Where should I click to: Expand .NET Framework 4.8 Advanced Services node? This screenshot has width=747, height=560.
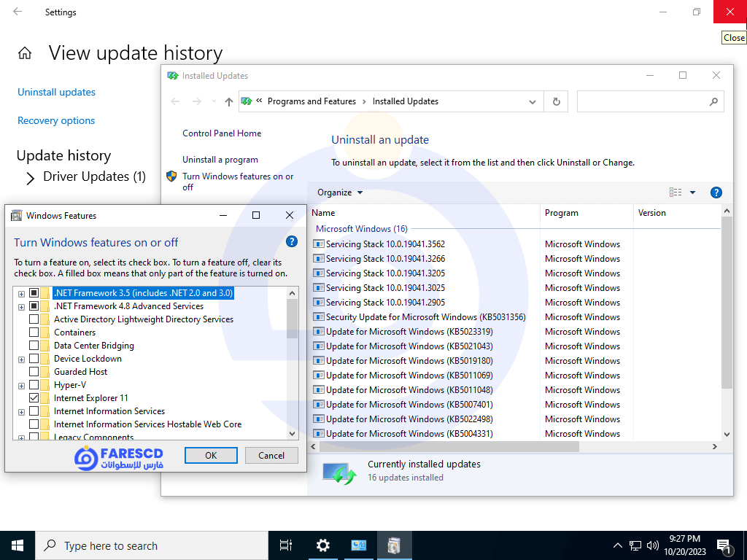pos(21,307)
